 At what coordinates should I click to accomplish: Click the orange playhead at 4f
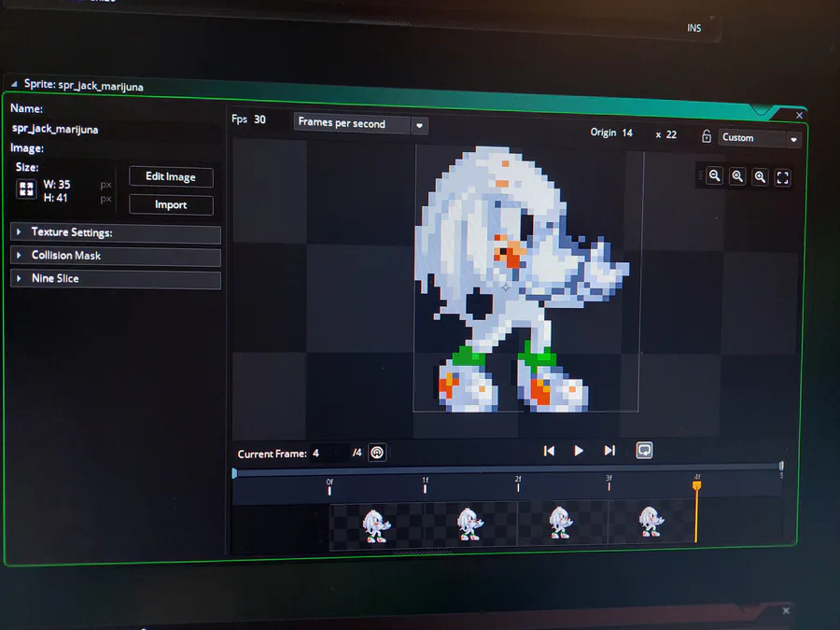[x=696, y=486]
